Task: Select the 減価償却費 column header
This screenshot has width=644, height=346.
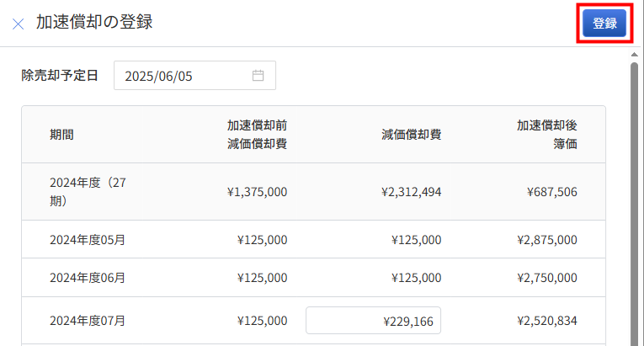Action: 411,135
